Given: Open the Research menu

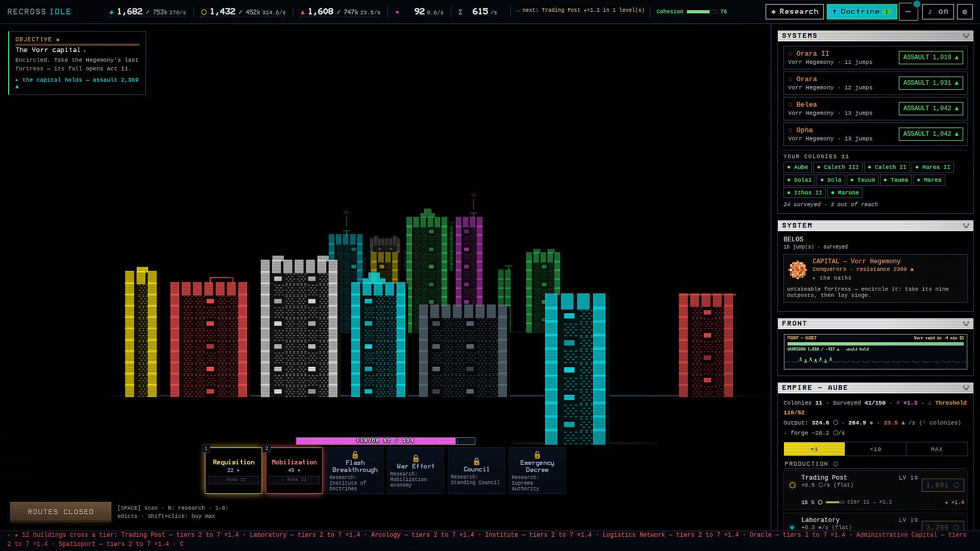Looking at the screenshot, I should (x=795, y=12).
